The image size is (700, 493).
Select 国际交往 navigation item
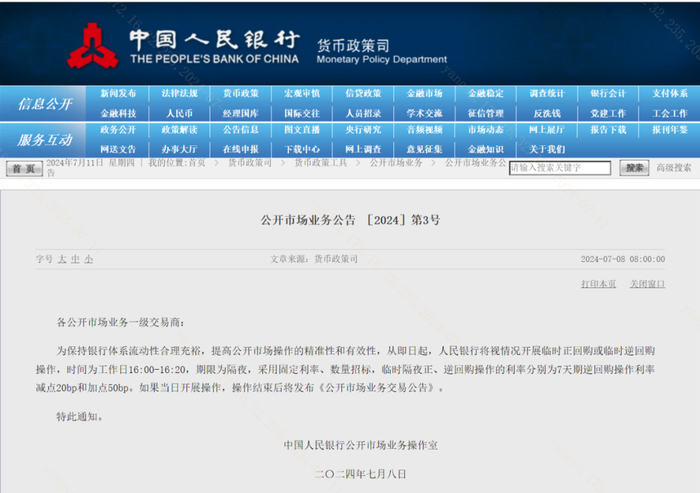tap(302, 113)
